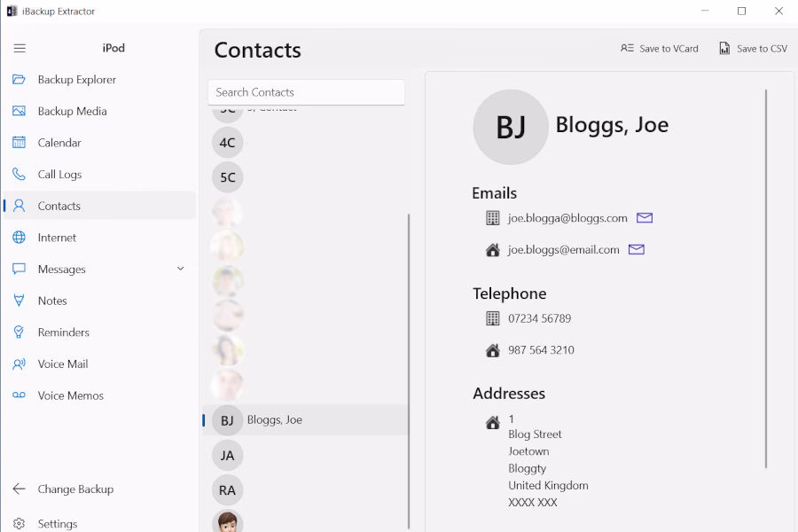
Task: Open the Voice Memos section
Action: (x=70, y=395)
